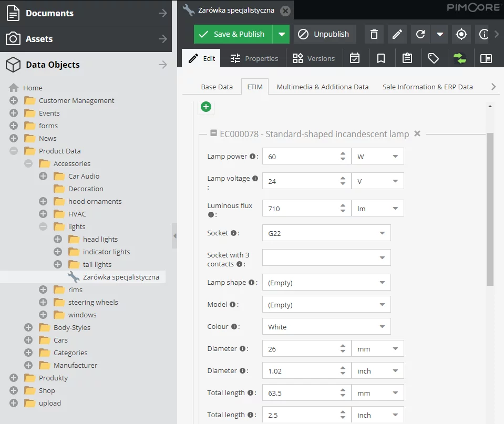The height and width of the screenshot is (424, 504).
Task: Collapse the EC000078 group with minus toggle
Action: (213, 133)
